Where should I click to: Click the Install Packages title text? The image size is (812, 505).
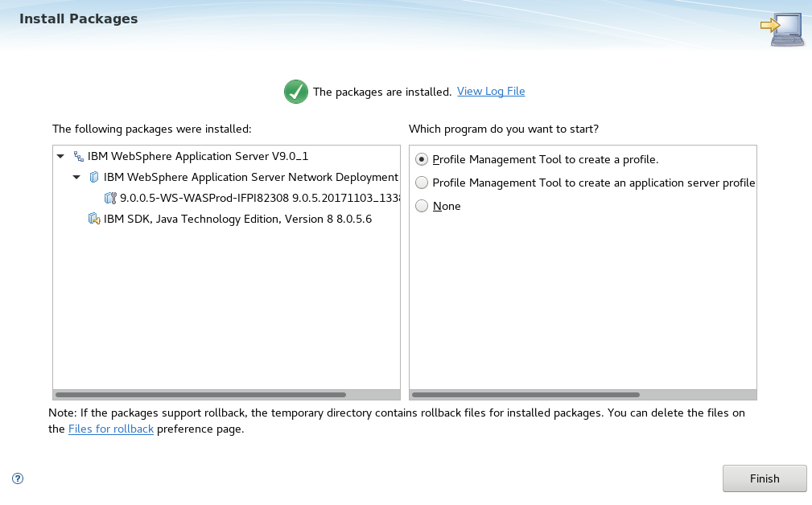(x=79, y=18)
